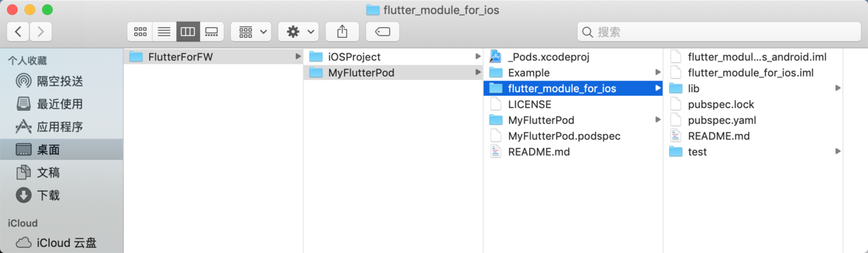
Task: Expand the FlutterForFW folder arrow
Action: click(x=297, y=57)
